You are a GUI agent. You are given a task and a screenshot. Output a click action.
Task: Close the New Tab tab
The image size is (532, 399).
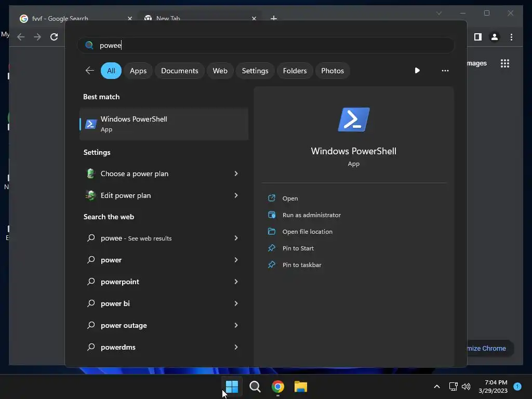[x=254, y=18]
